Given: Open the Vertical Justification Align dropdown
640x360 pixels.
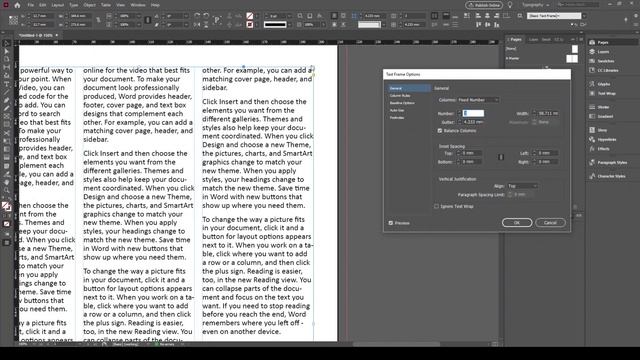Looking at the screenshot, I should (522, 186).
